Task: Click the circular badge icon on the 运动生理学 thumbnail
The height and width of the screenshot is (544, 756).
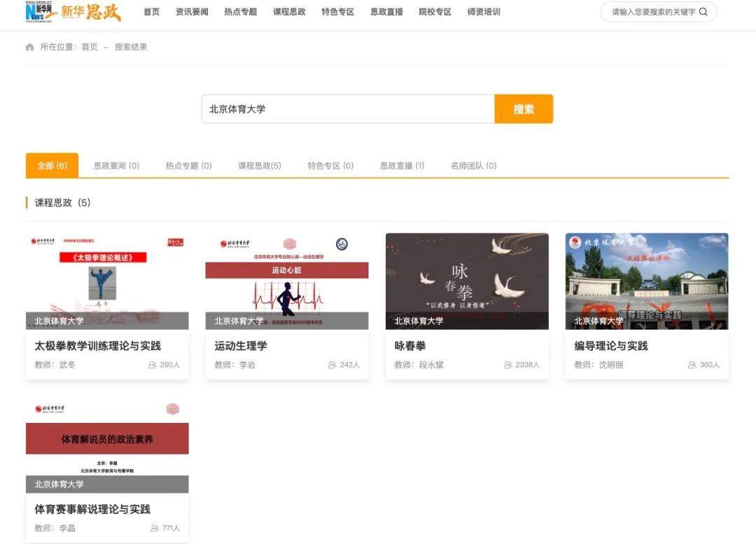Action: click(341, 244)
